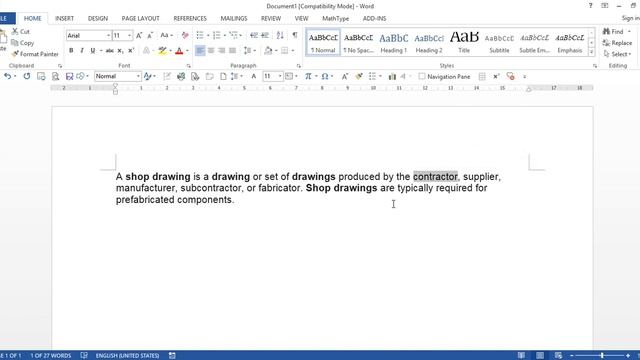Increase font size with Grow Font
The height and width of the screenshot is (360, 640).
click(139, 36)
